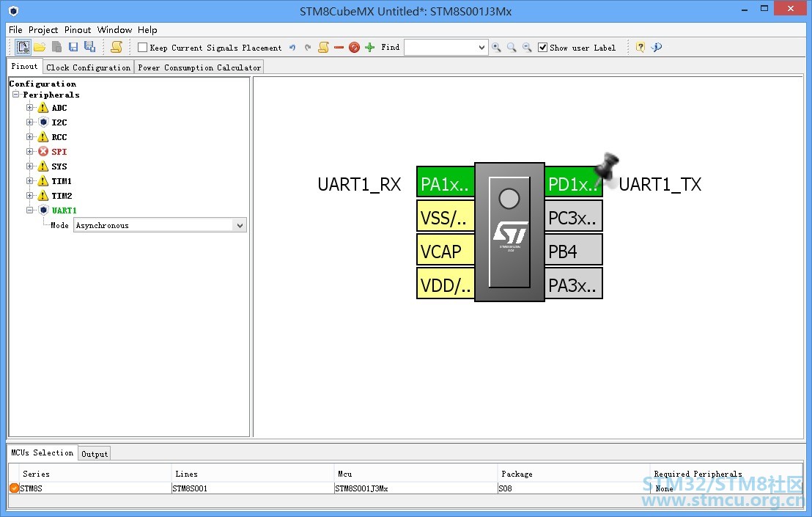Open the Pinout menu

coord(78,29)
